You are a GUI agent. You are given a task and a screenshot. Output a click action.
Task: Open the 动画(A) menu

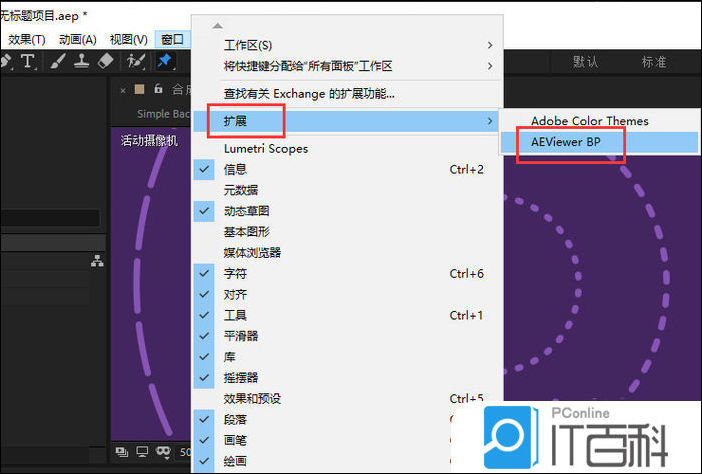(x=77, y=39)
